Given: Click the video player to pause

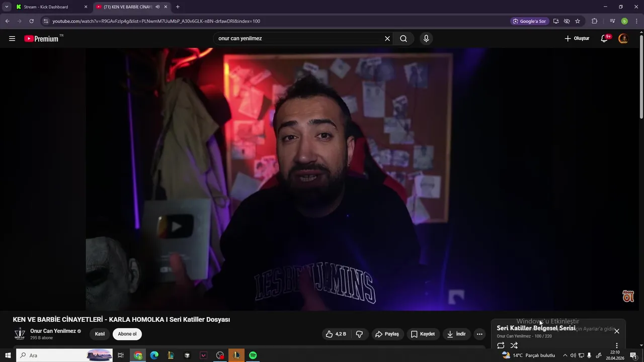Looking at the screenshot, I should (x=319, y=179).
